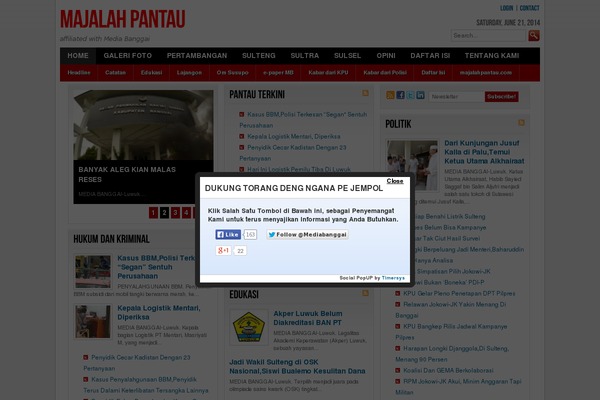
Task: Open SULSEL menu item
Action: (x=347, y=56)
